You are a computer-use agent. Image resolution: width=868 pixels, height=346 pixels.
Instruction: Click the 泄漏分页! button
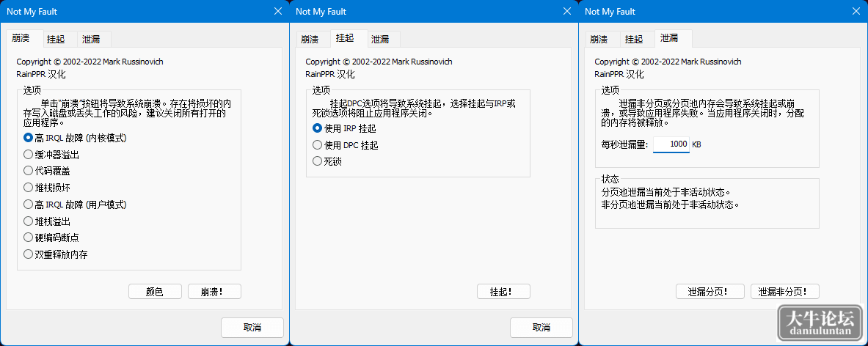710,292
